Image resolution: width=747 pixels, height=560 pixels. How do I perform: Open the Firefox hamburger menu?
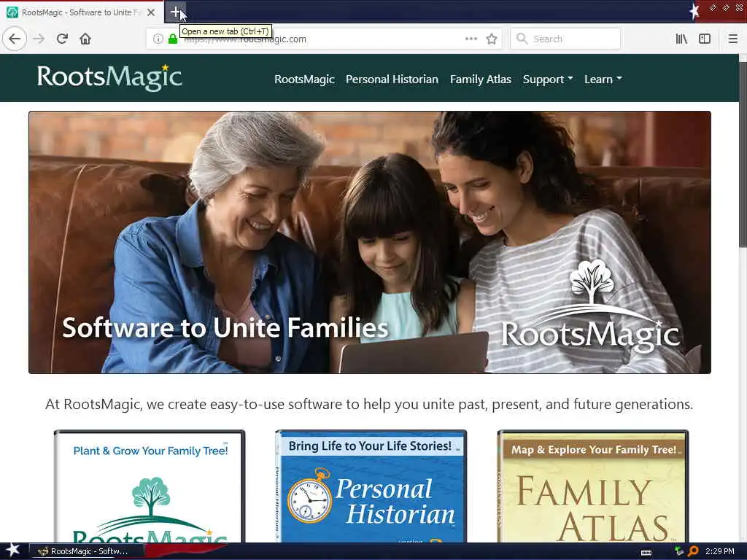pyautogui.click(x=733, y=39)
